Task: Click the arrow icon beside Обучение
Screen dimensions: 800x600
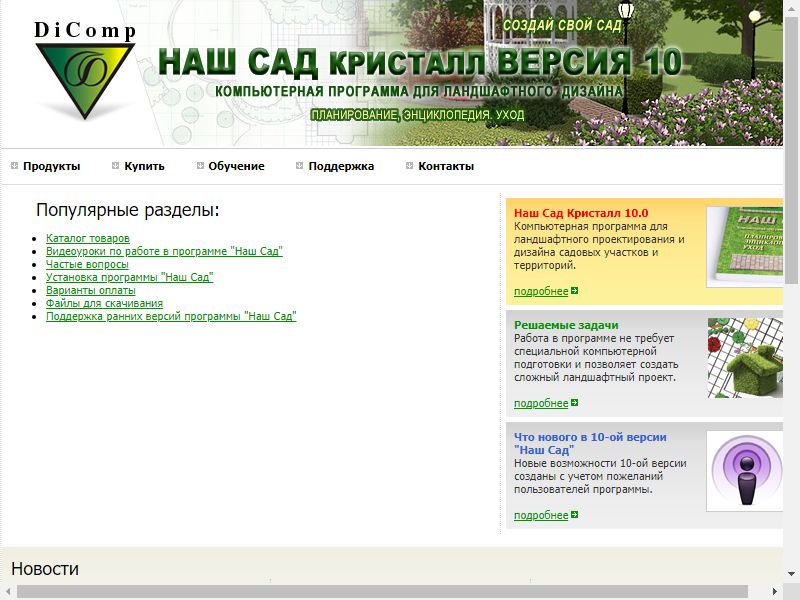Action: coord(200,165)
